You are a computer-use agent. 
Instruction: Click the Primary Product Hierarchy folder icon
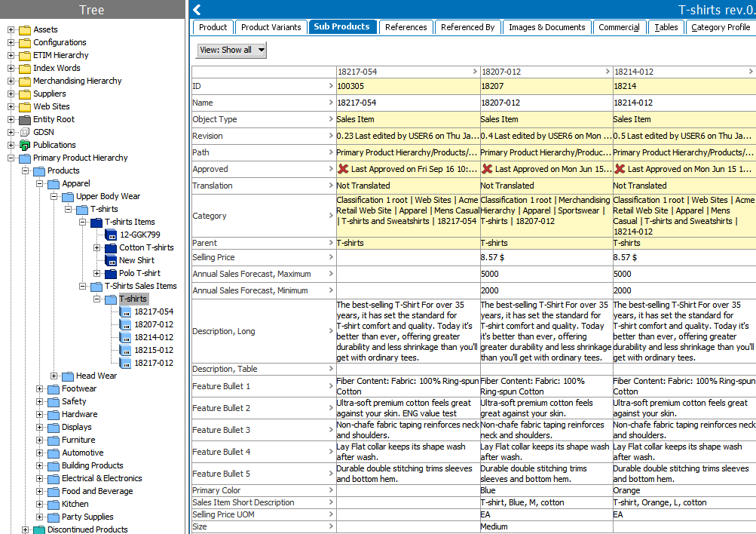tap(25, 158)
